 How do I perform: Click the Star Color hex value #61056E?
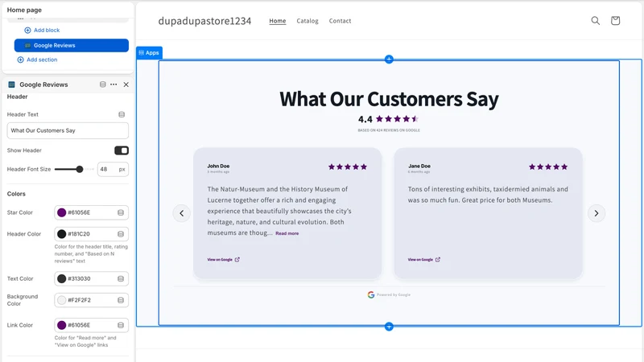point(79,212)
